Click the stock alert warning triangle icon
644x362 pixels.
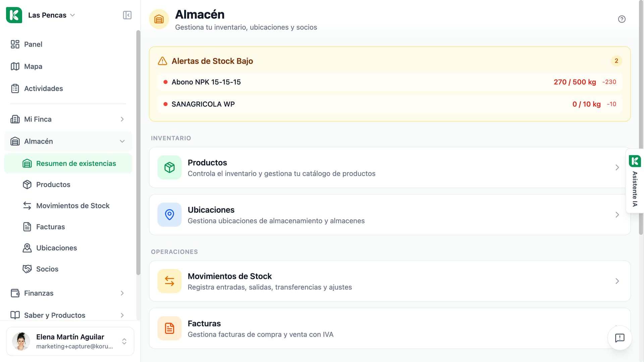tap(162, 61)
